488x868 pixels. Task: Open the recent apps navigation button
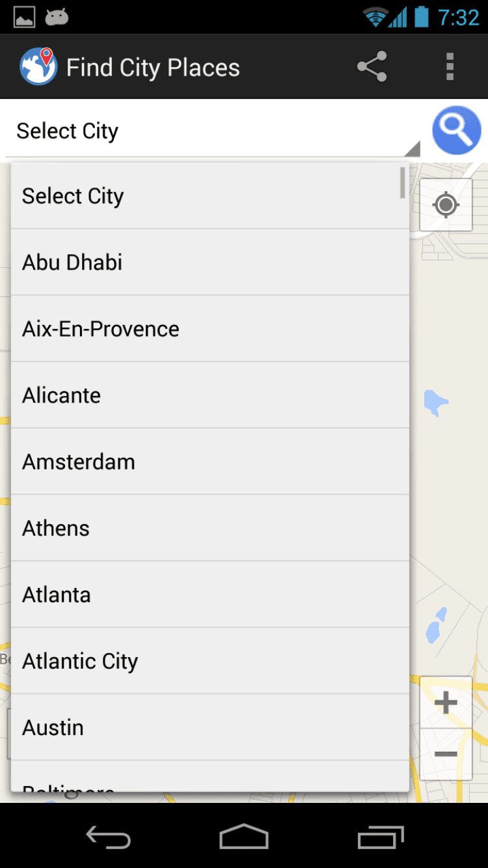click(381, 837)
